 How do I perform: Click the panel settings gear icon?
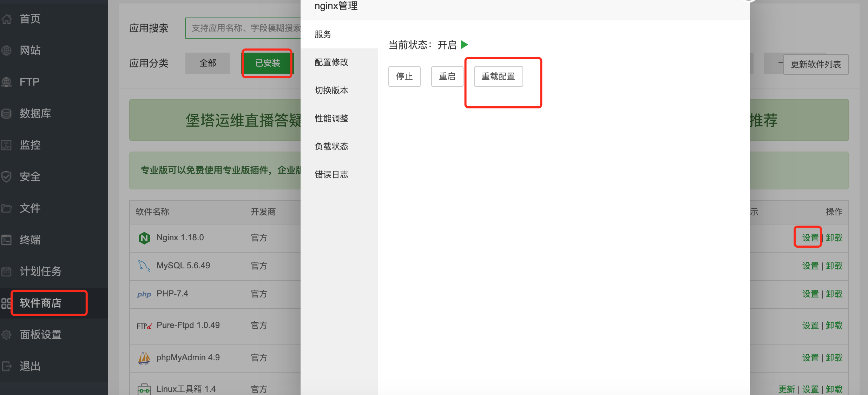[6, 335]
